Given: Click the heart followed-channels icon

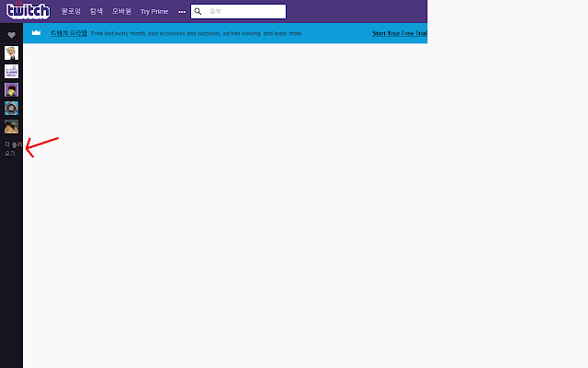Looking at the screenshot, I should tap(11, 35).
